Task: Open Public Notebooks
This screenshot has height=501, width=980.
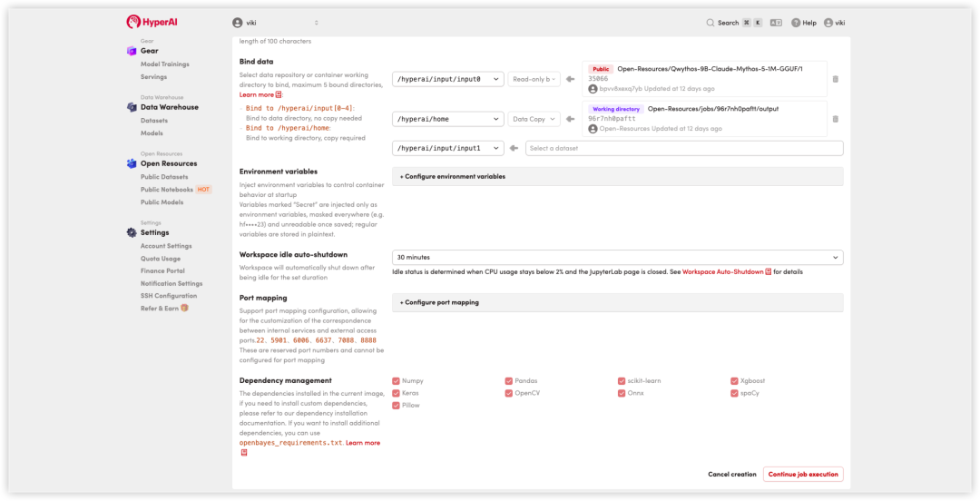Action: (x=167, y=190)
